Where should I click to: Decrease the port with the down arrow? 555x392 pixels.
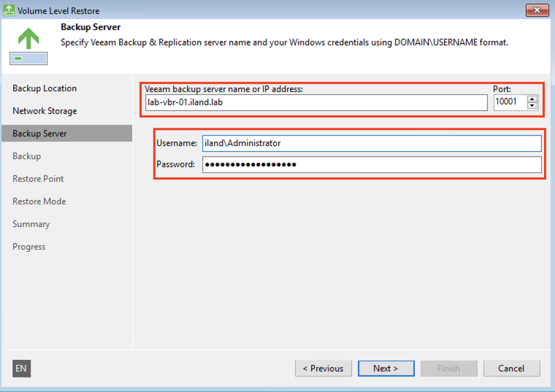pos(532,106)
